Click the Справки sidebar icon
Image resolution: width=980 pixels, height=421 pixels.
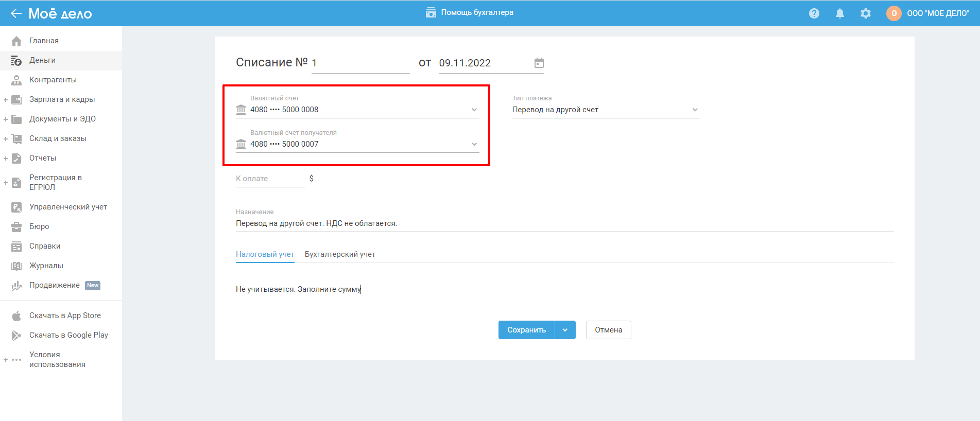16,246
